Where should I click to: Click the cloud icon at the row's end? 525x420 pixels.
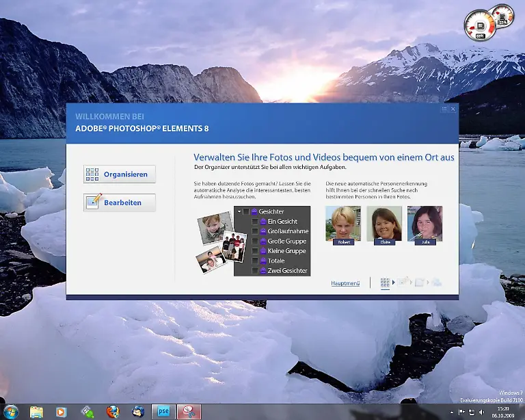click(x=435, y=282)
